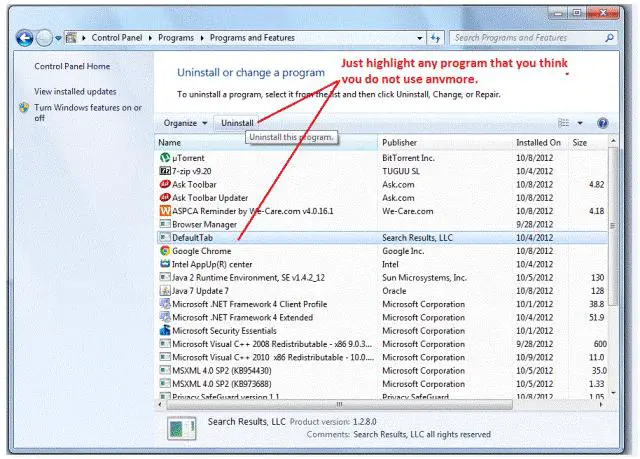Click the µTorrent program icon
Image resolution: width=640 pixels, height=459 pixels.
tap(165, 157)
